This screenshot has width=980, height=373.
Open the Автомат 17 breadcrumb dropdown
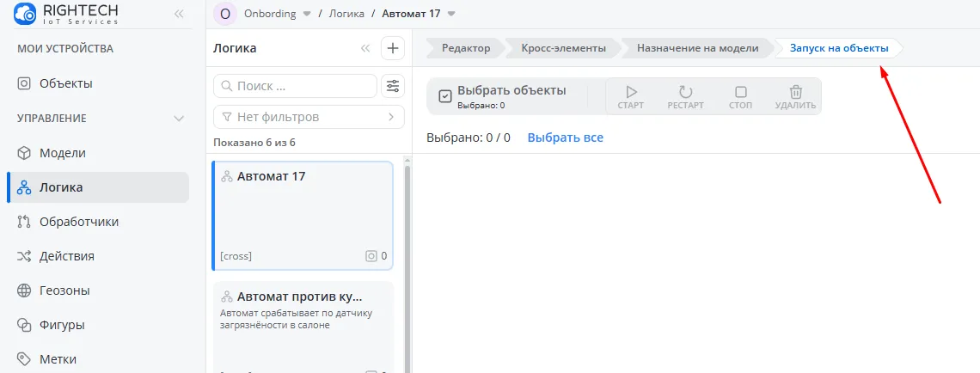[x=452, y=14]
